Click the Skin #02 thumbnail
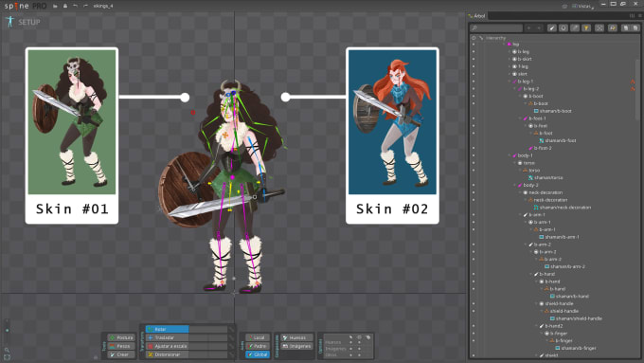This screenshot has width=644, height=363. point(392,121)
